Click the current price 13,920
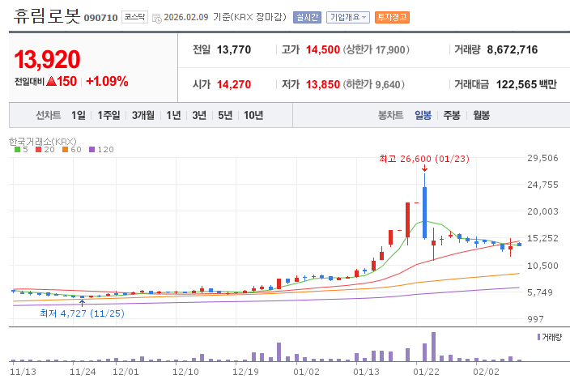 tap(47, 59)
